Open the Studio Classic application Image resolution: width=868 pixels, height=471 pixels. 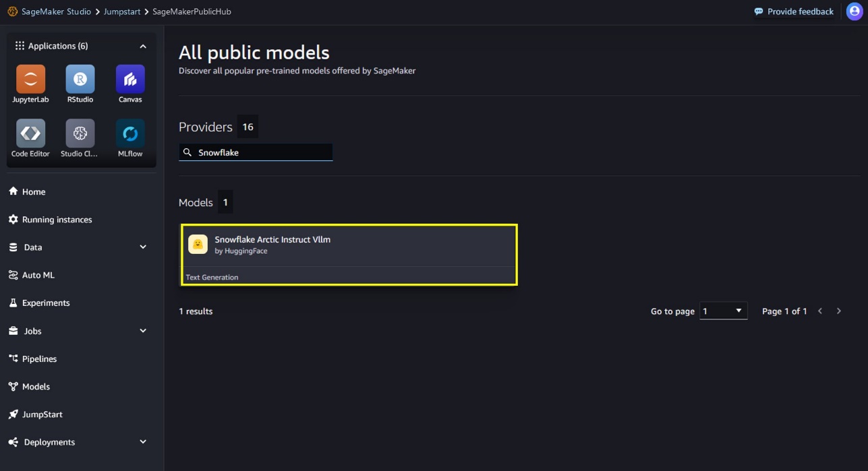coord(80,133)
